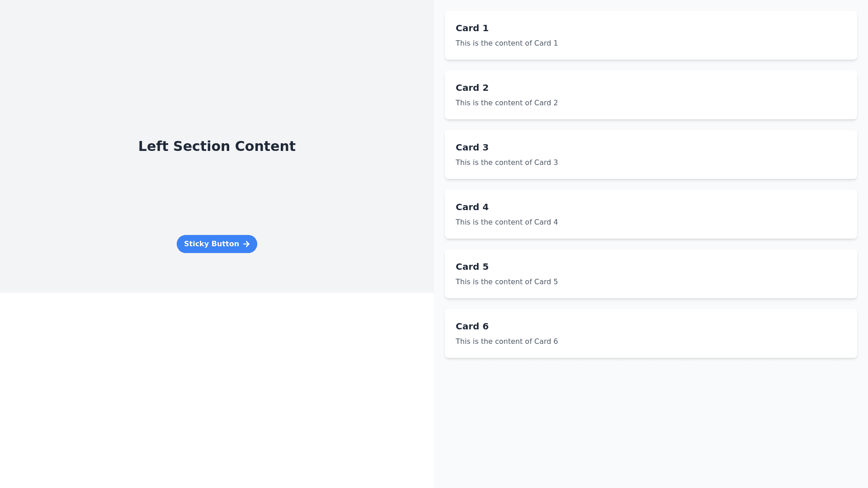Screen dimensions: 868x488
Task: Click the Card 5 content text
Action: click(x=506, y=282)
